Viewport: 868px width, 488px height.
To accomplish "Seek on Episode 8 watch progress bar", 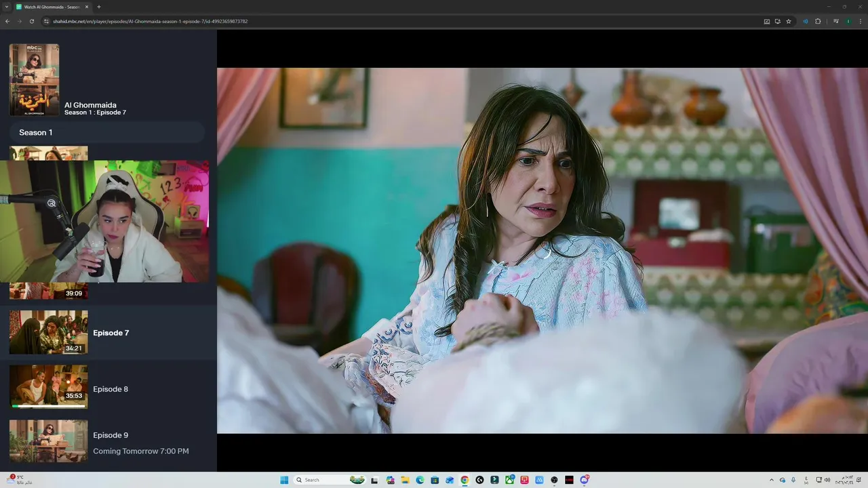I will [x=48, y=407].
